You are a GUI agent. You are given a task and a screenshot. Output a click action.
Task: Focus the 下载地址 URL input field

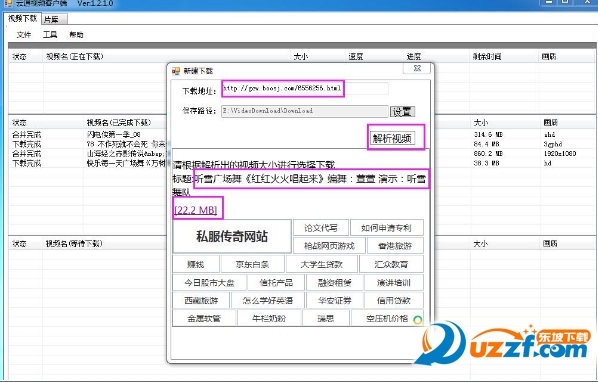tap(305, 89)
